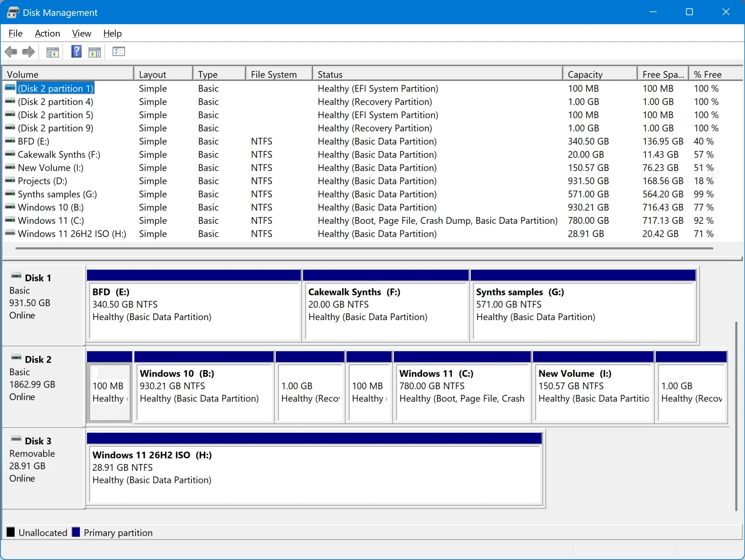Image resolution: width=745 pixels, height=560 pixels.
Task: Select Cakewalk Synths (F:) partition block
Action: pyautogui.click(x=386, y=306)
